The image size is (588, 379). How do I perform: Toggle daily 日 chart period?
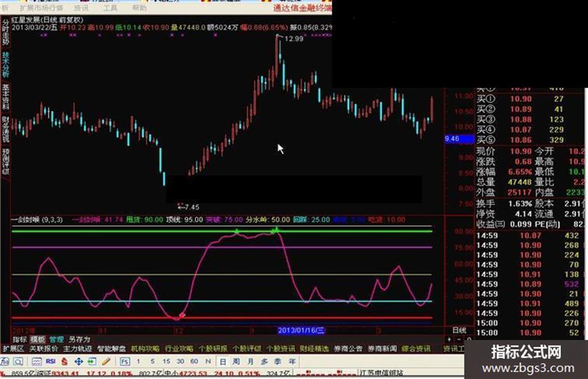pos(222,362)
